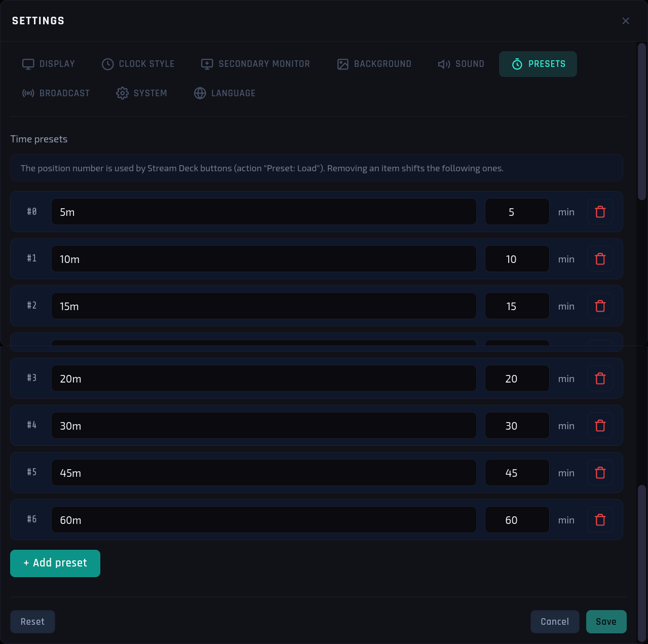The image size is (648, 644).
Task: Open the Sound tab
Action: (461, 64)
